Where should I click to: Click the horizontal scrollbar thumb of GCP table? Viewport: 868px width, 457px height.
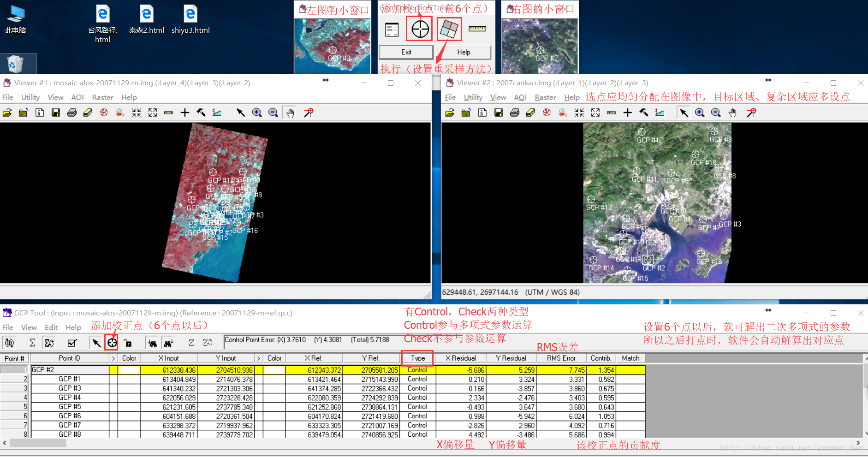pyautogui.click(x=38, y=443)
